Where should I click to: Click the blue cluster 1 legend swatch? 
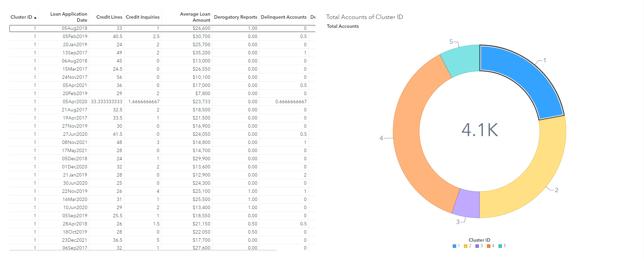(454, 246)
